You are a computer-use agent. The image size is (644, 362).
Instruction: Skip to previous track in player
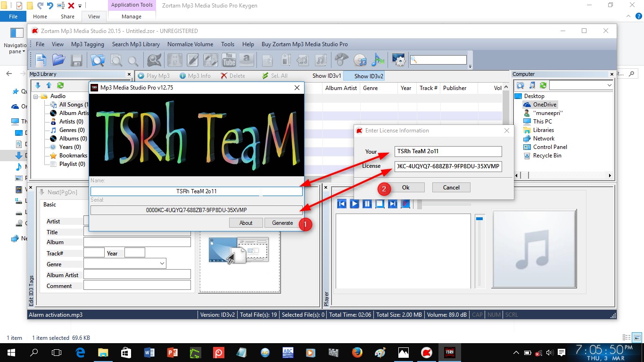point(342,204)
